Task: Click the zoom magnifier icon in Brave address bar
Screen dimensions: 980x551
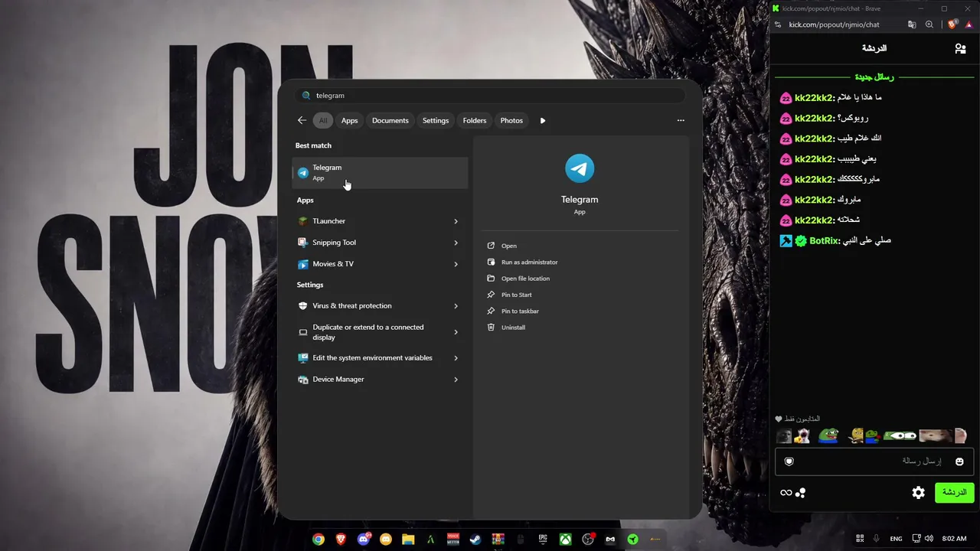Action: coord(929,24)
